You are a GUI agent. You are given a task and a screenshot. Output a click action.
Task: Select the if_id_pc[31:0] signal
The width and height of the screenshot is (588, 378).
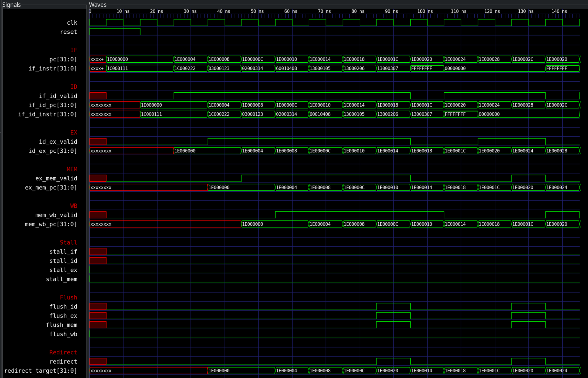pos(53,105)
